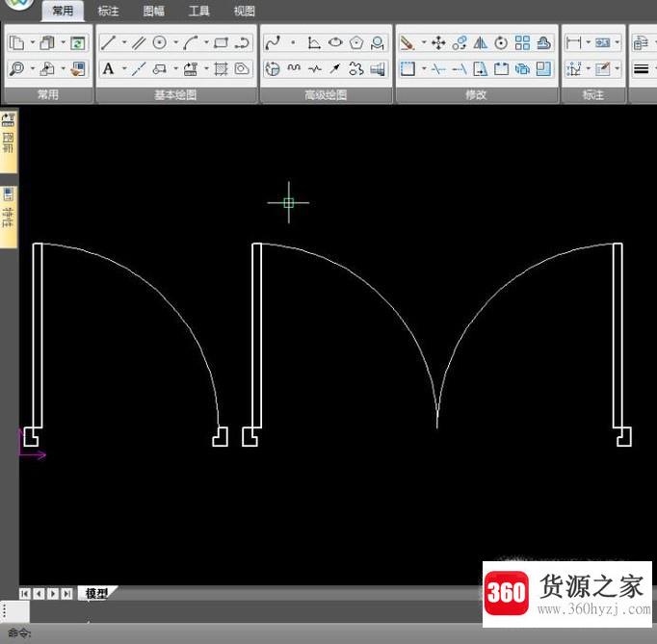This screenshot has height=644, width=657.
Task: Select the Rectangle drawing tool
Action: pos(222,42)
